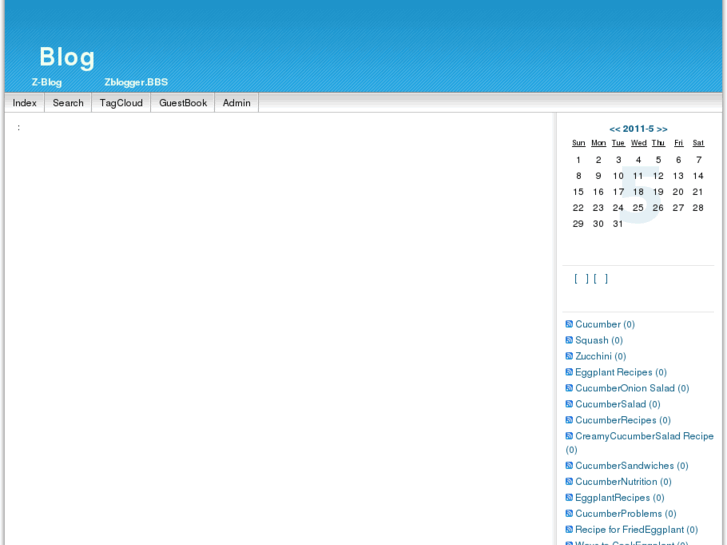Select day 13 in the calendar
727x545 pixels.
(x=678, y=176)
